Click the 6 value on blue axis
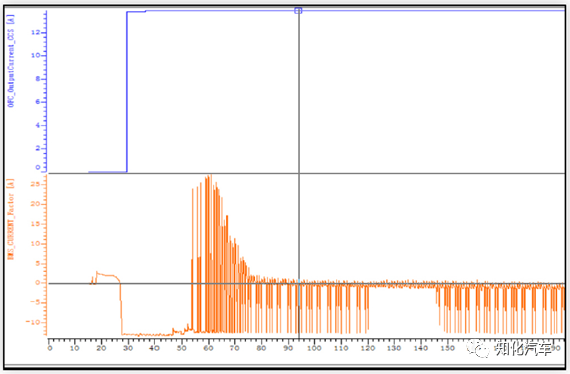This screenshot has height=374, width=570. tap(38, 102)
